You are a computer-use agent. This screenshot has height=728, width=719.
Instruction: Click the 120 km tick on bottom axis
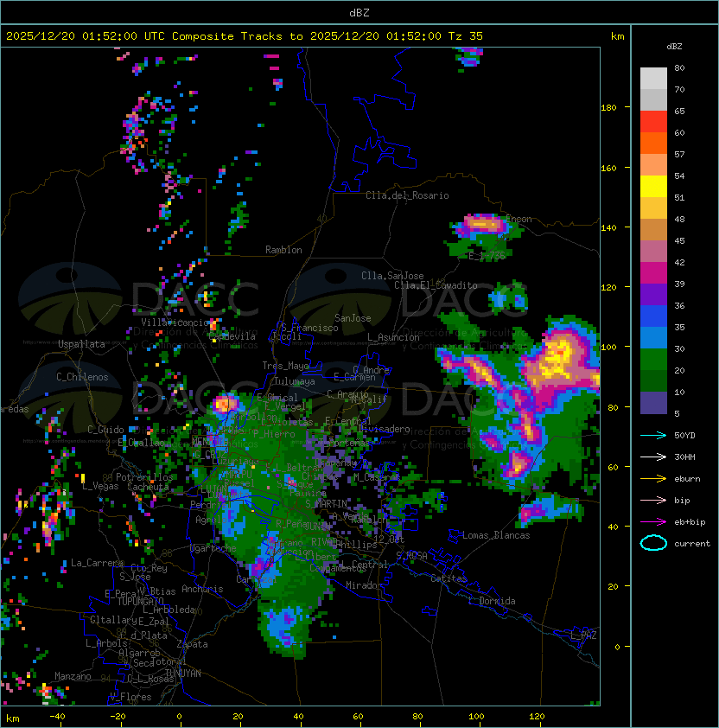click(537, 717)
